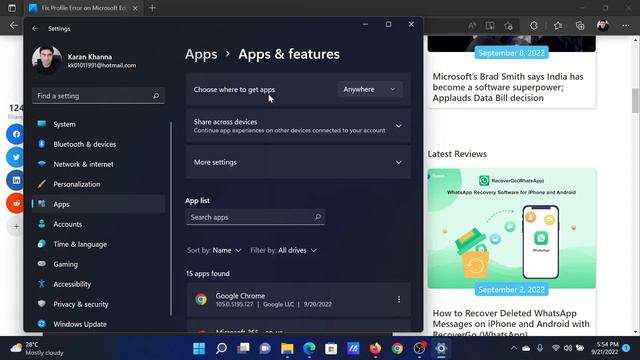Open the clock showing 5:54 PM
This screenshot has width=640, height=360.
pos(604,348)
